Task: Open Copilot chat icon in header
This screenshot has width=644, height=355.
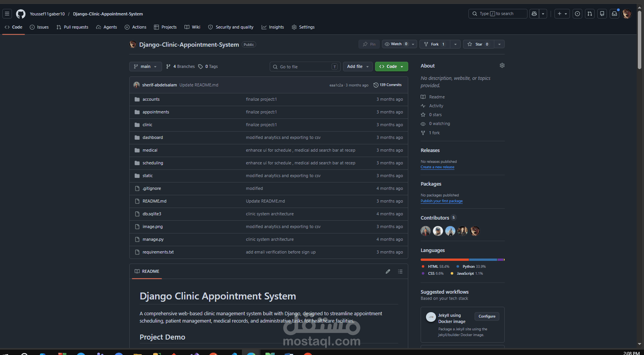Action: (x=534, y=14)
